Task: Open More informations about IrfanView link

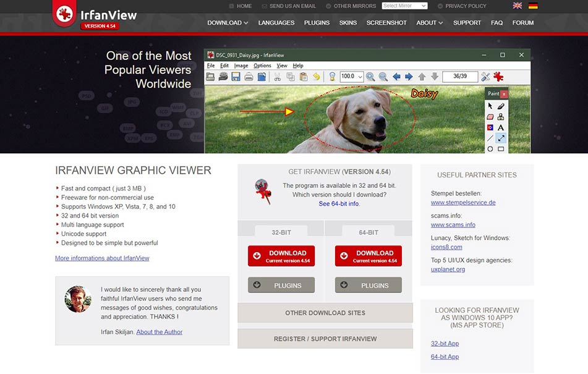Action: (x=102, y=258)
